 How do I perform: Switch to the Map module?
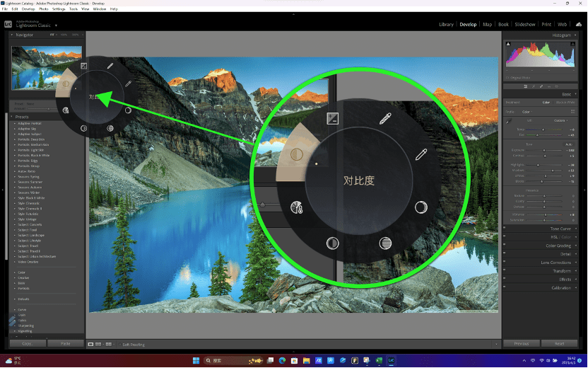point(487,24)
